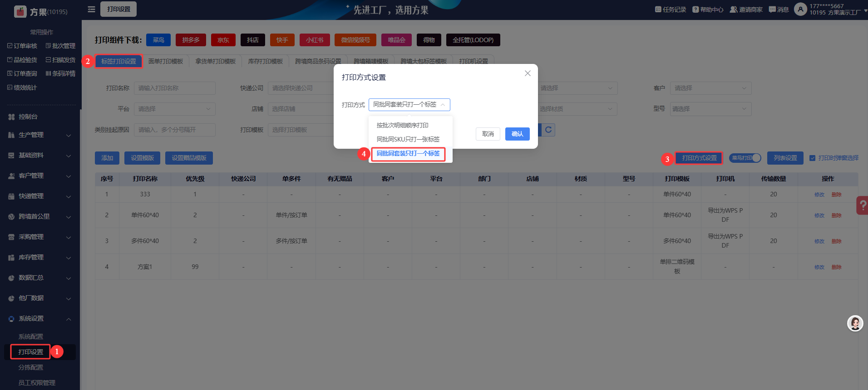Open 批次管理 in common operations

pos(60,46)
